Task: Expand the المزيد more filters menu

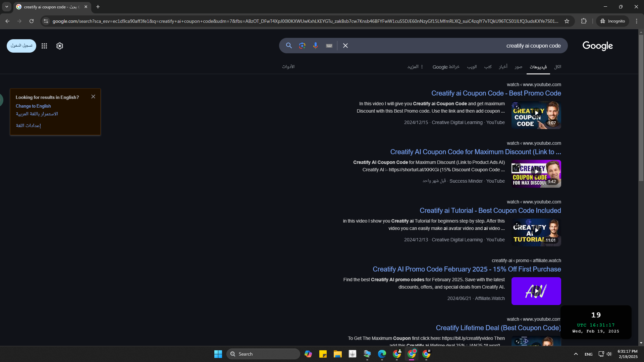Action: [415, 67]
